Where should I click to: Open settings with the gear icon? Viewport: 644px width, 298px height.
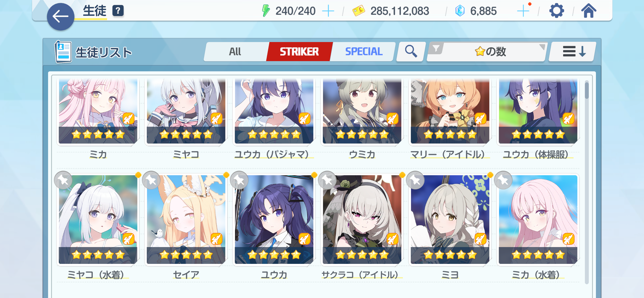[557, 11]
